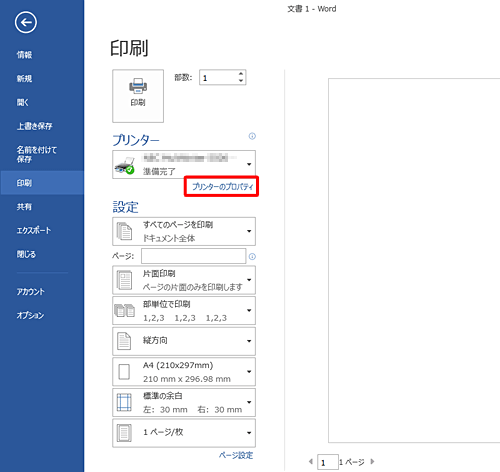Click the info icon next to ページ field
The height and width of the screenshot is (472, 500).
[252, 256]
